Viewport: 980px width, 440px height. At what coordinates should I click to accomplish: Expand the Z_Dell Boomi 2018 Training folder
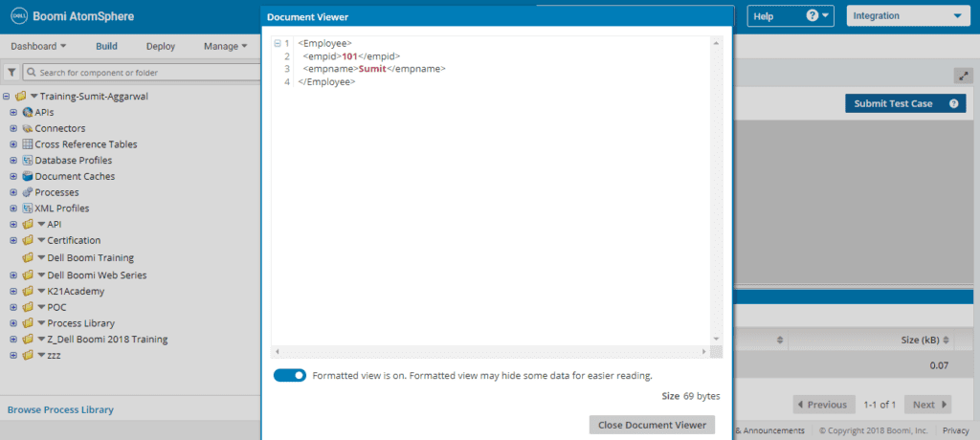[13, 340]
